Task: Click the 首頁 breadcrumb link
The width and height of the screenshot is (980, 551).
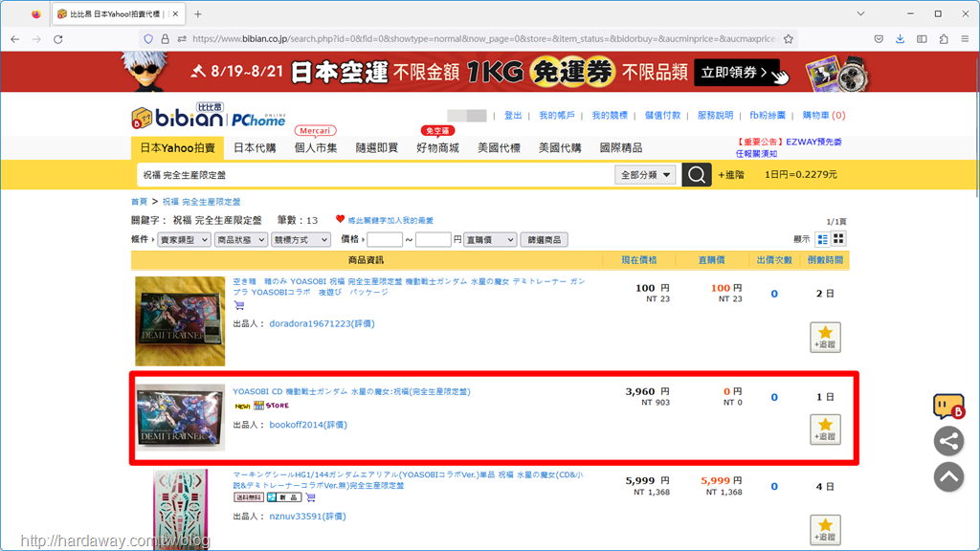Action: (x=139, y=202)
